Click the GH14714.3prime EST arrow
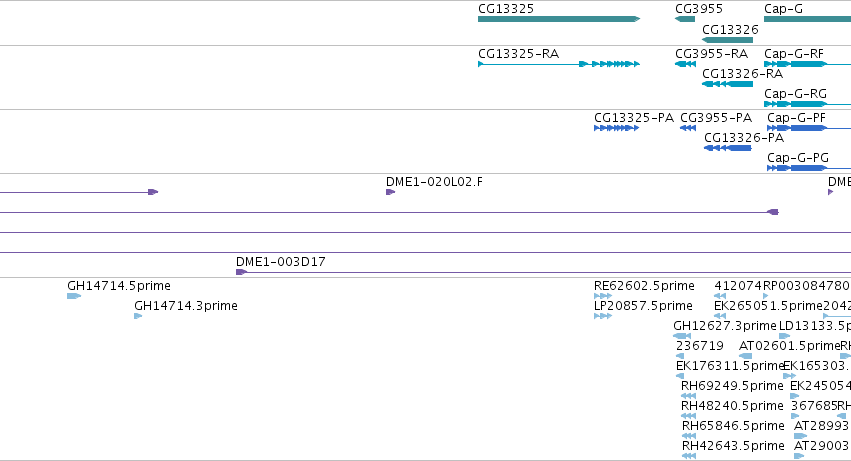 pos(138,316)
